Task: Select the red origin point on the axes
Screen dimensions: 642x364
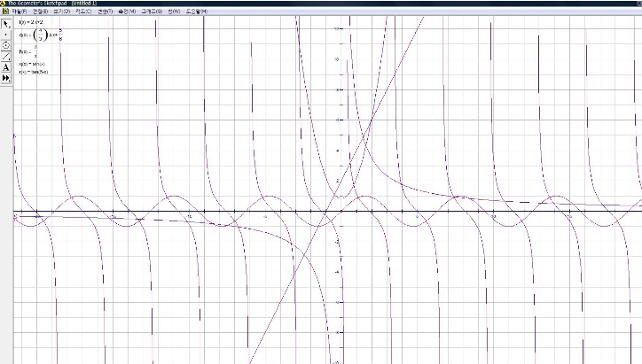Action: tap(341, 212)
